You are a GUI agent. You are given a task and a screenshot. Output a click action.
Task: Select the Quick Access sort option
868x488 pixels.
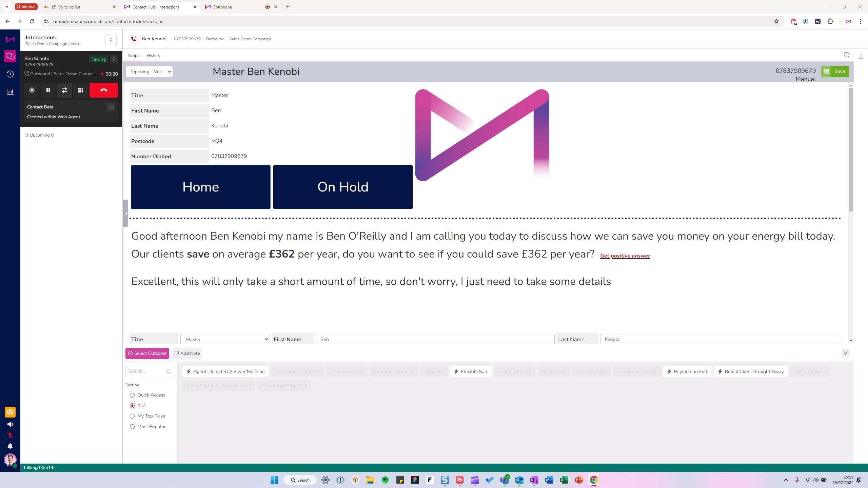point(132,395)
